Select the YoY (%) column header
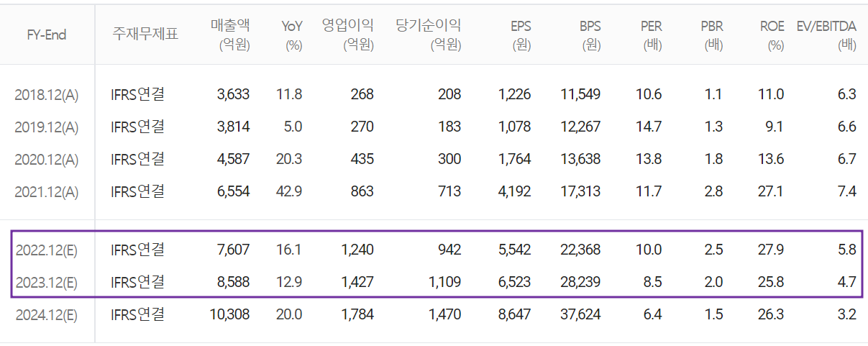The width and height of the screenshot is (868, 346). tap(292, 35)
